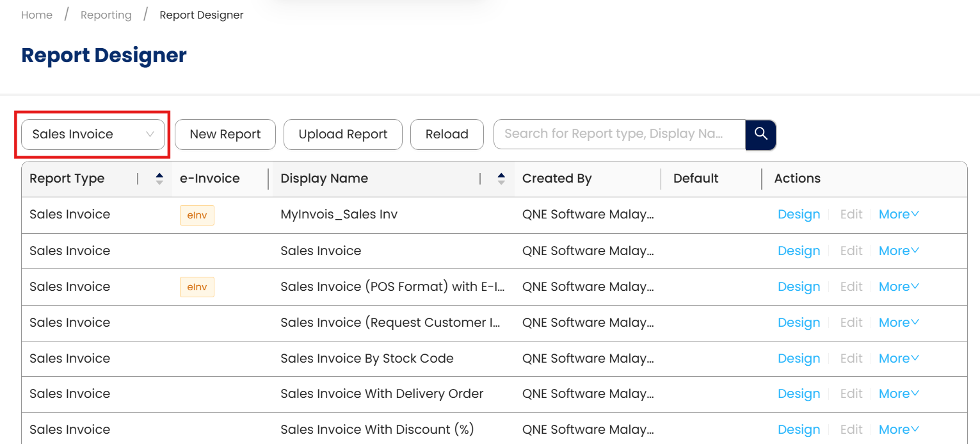
Task: Click eInv badge on MyInvois_Sales Inv row
Action: click(x=197, y=215)
